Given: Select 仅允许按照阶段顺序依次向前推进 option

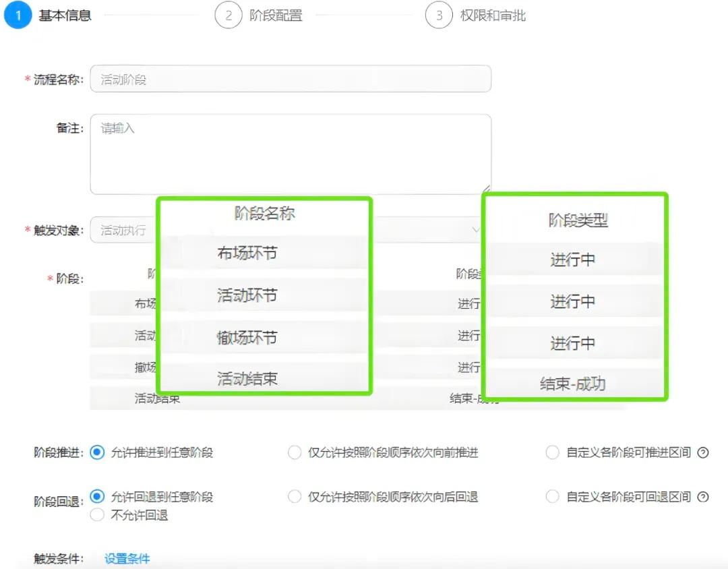Looking at the screenshot, I should click(295, 452).
